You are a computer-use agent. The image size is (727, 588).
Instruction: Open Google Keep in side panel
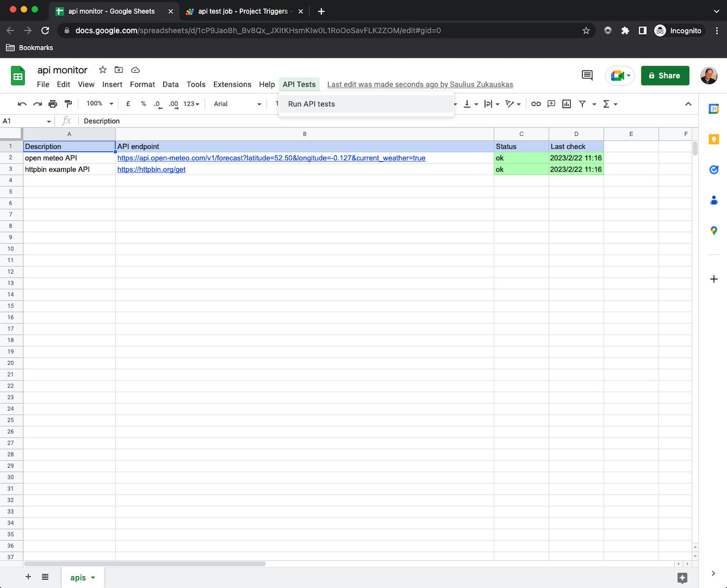[714, 139]
